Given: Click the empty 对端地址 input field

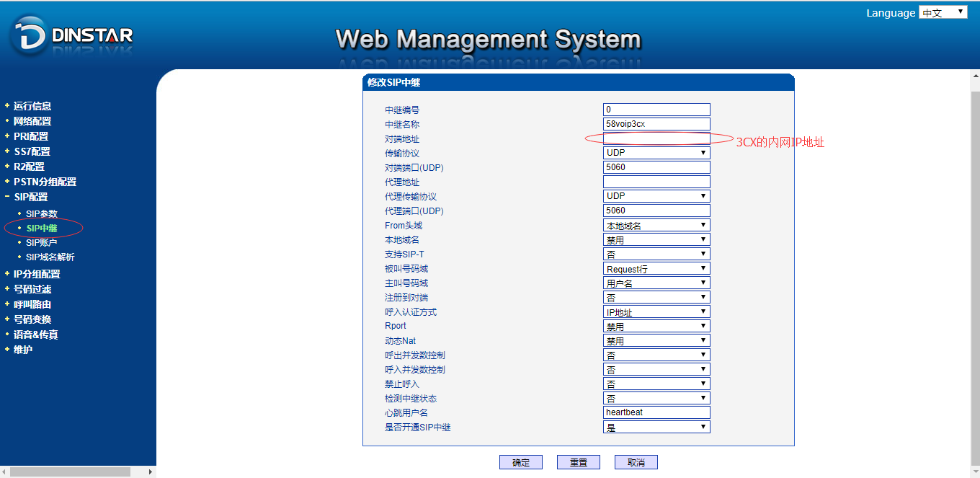Looking at the screenshot, I should (656, 138).
